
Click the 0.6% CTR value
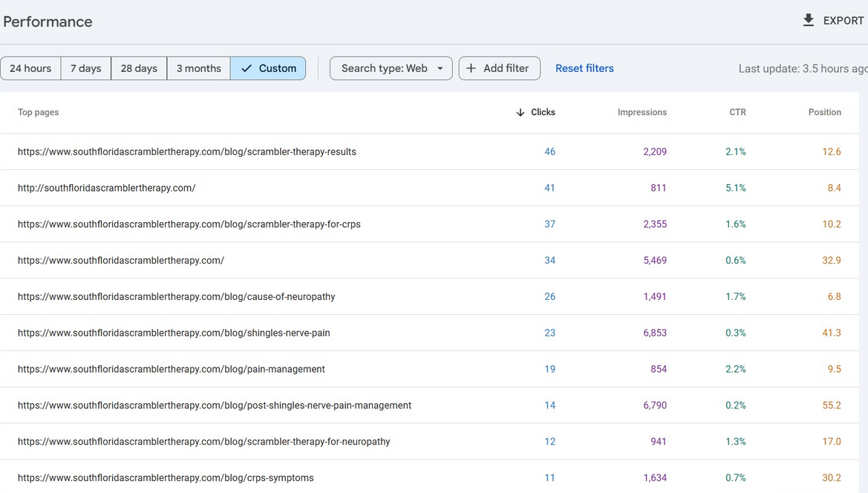click(736, 260)
